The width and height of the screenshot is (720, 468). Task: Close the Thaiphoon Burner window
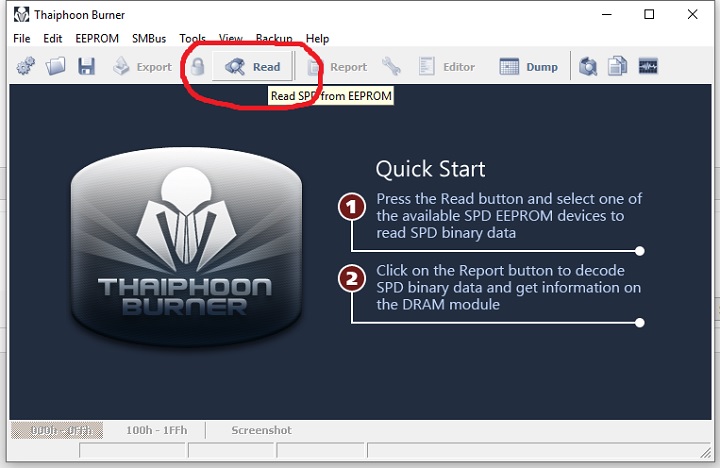pos(692,15)
